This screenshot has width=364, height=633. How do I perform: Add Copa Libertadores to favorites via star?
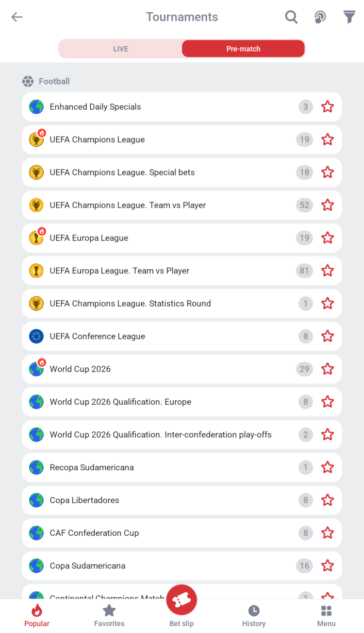[328, 500]
